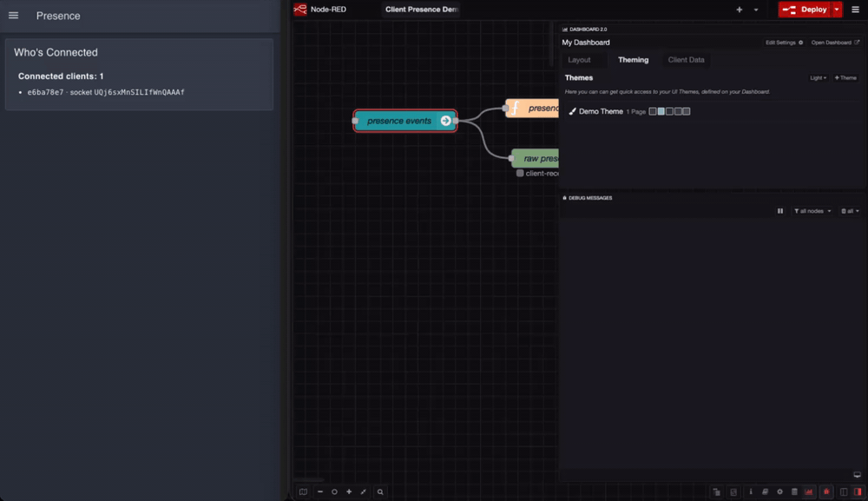Zoom out the flow canvas
Image resolution: width=868 pixels, height=501 pixels.
point(320,491)
